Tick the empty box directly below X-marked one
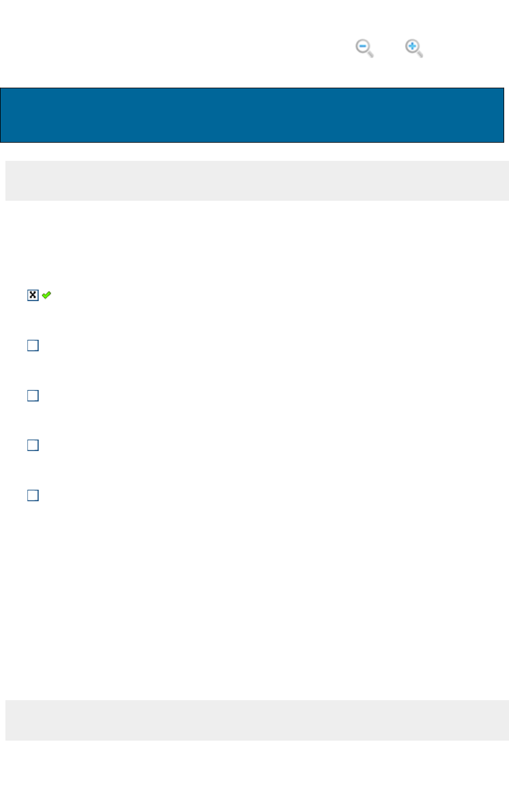Screen dimensions: 509x812 pyautogui.click(x=33, y=346)
